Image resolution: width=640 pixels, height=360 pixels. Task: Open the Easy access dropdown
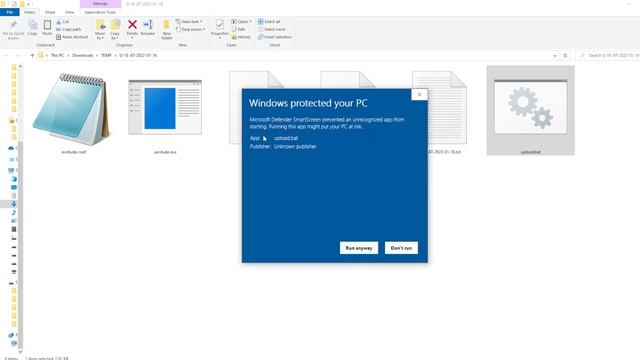pyautogui.click(x=191, y=29)
